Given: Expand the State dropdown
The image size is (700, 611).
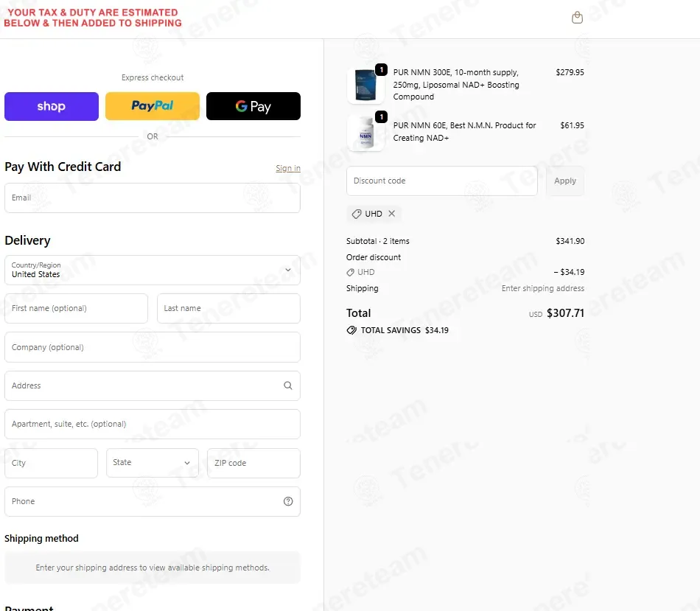Looking at the screenshot, I should tap(153, 463).
